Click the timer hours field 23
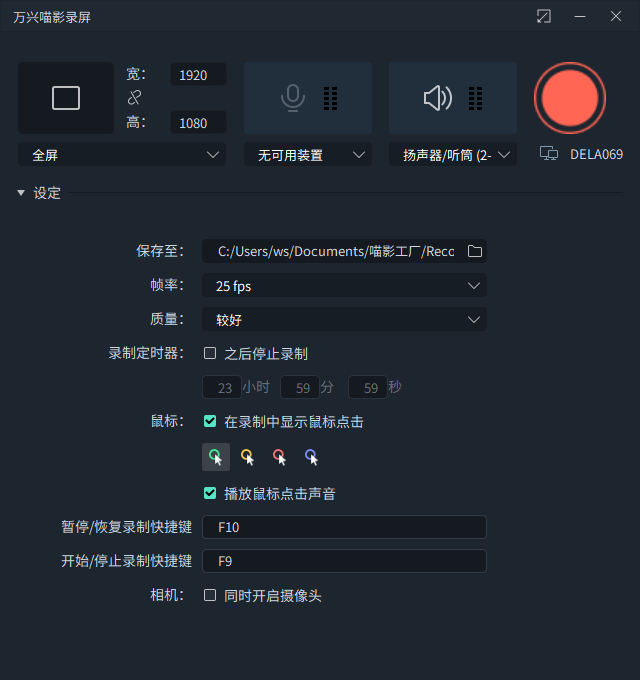 (x=222, y=387)
